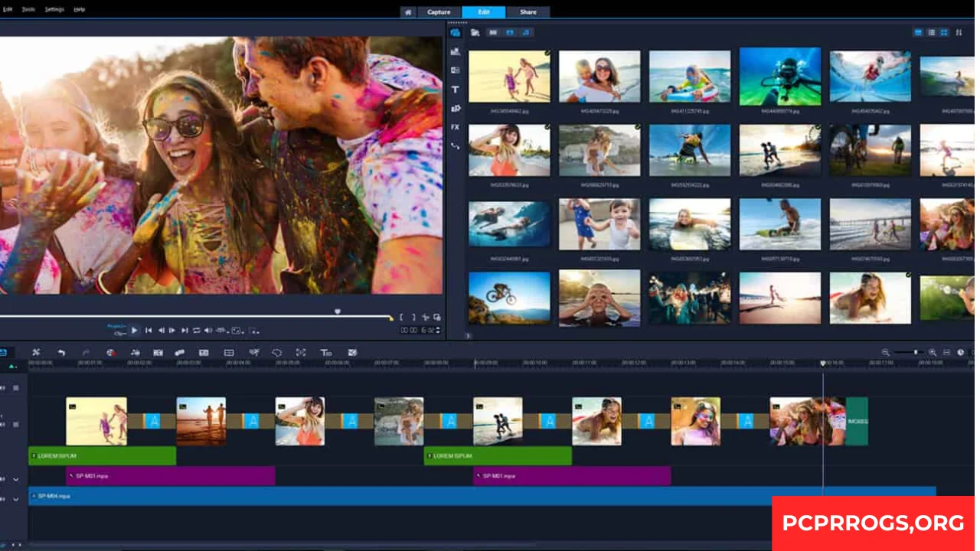Step forward one frame
Viewport: 980px width, 551px height.
(171, 331)
